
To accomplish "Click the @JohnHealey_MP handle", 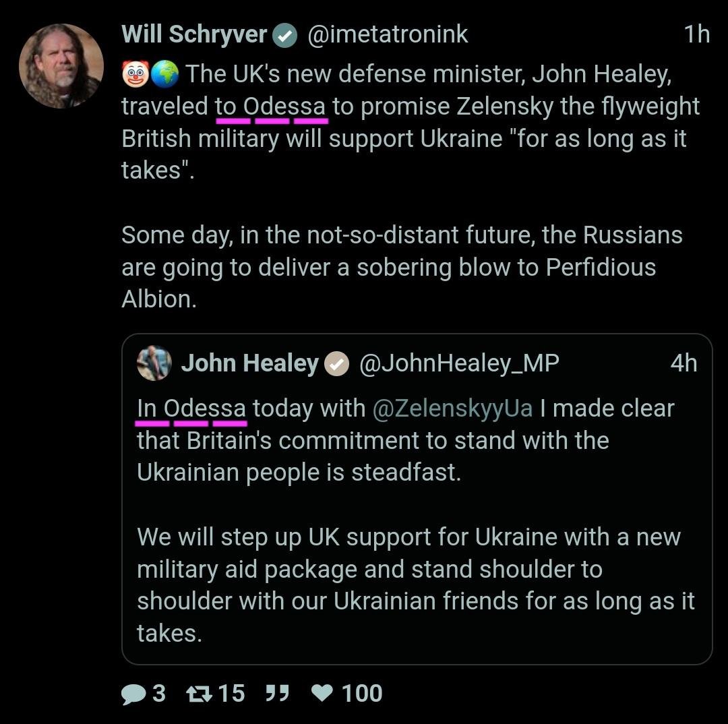I will (x=459, y=364).
